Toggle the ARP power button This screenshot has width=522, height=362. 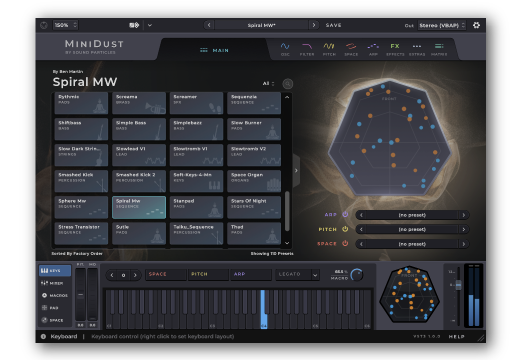pyautogui.click(x=345, y=214)
